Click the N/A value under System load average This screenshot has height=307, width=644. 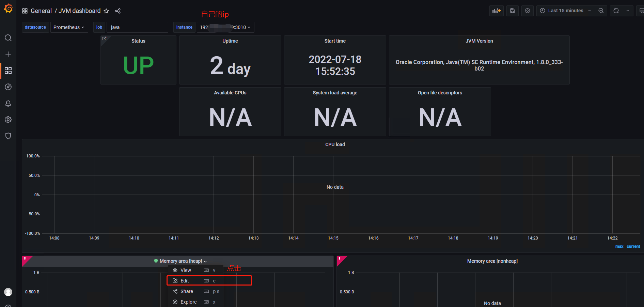(335, 118)
